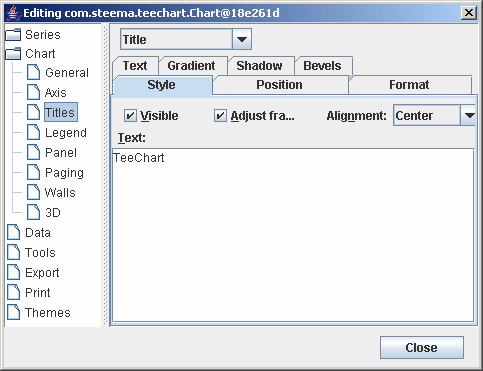Select Panel in the tree

61,153
